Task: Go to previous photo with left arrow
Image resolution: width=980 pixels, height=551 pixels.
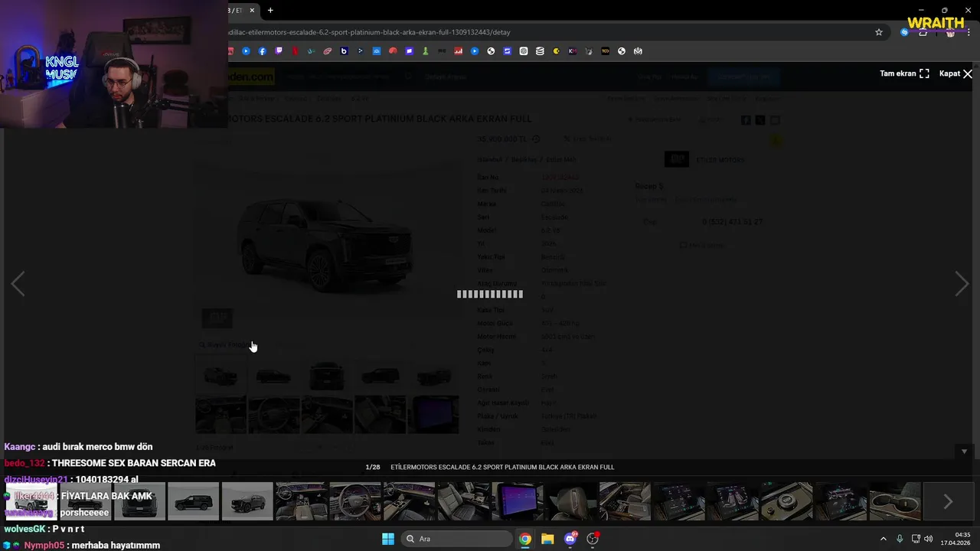Action: [18, 284]
